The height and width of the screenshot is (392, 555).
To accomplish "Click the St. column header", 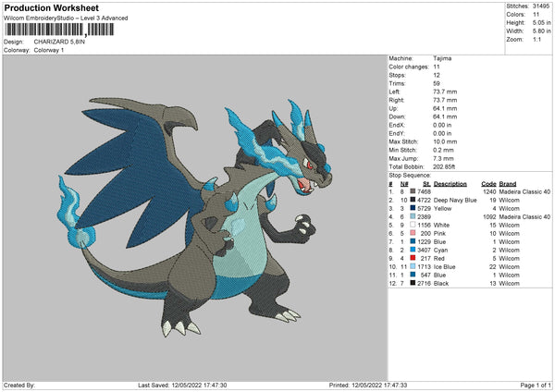I will coord(426,184).
